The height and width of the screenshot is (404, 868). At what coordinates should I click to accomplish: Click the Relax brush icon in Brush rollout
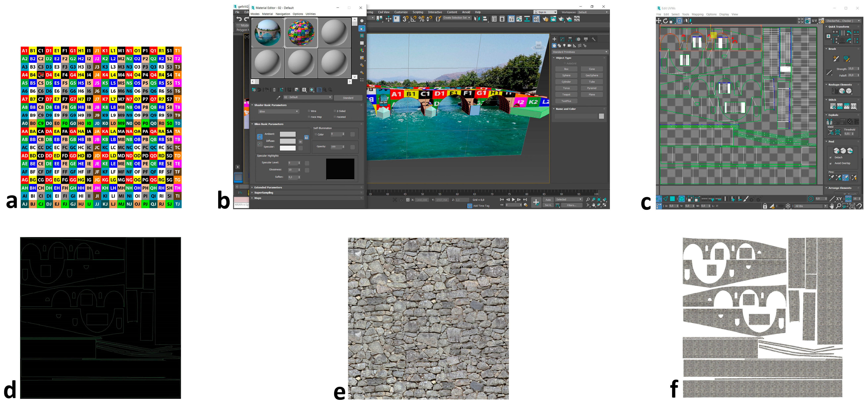point(847,59)
